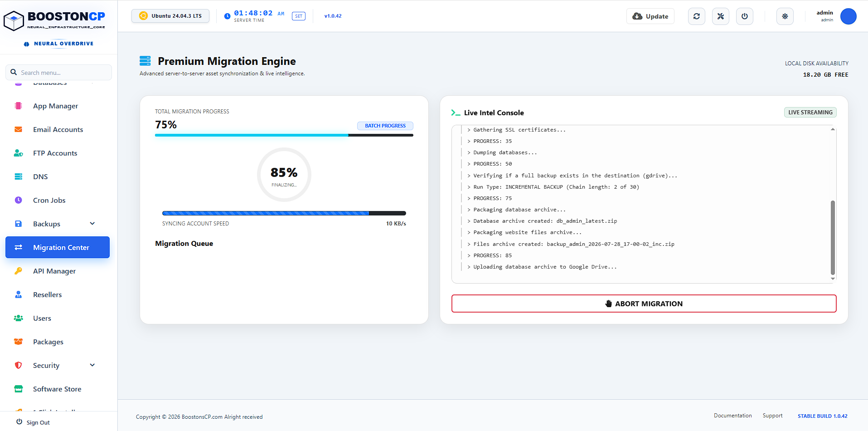
Task: Click the Cron Jobs clock icon
Action: click(x=18, y=200)
